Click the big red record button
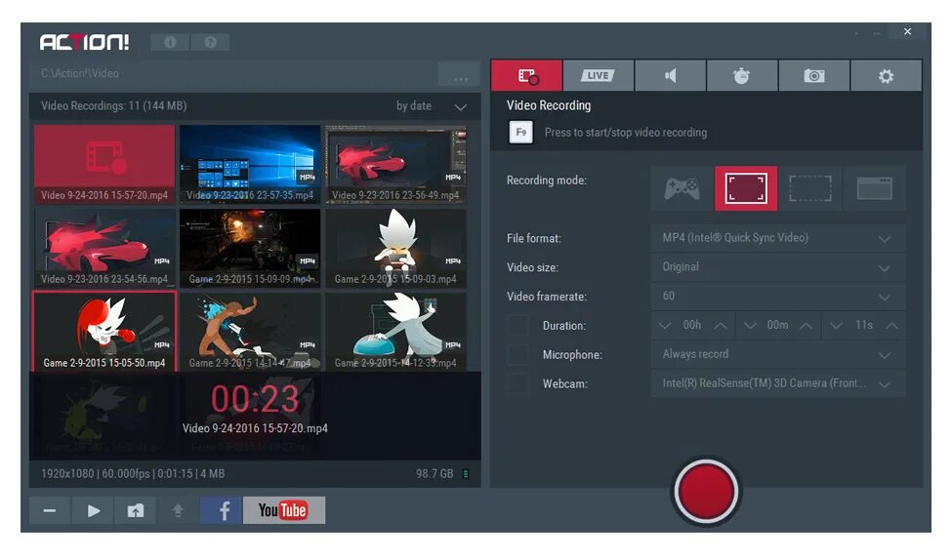The image size is (952, 560). 706,491
